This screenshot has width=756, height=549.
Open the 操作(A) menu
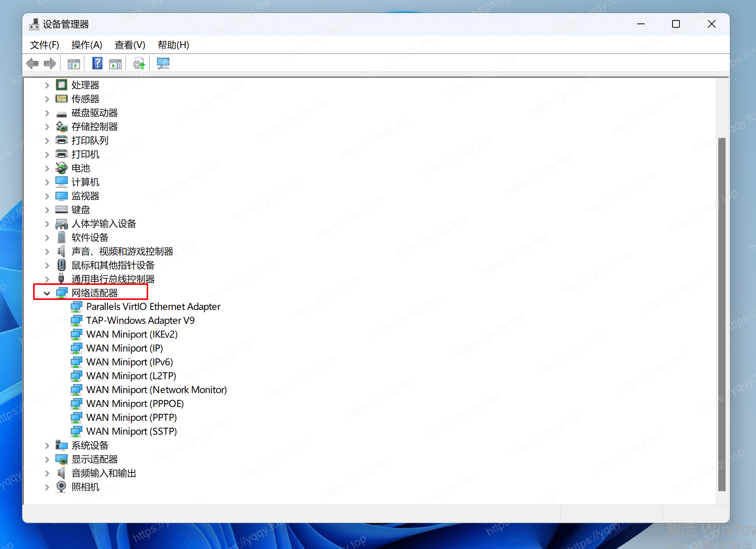pos(87,45)
